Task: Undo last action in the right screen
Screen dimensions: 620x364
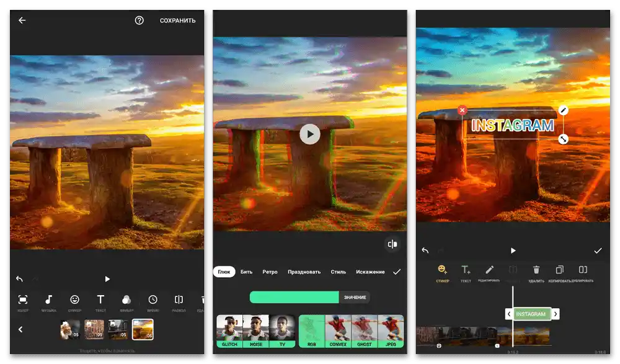Action: click(x=425, y=251)
